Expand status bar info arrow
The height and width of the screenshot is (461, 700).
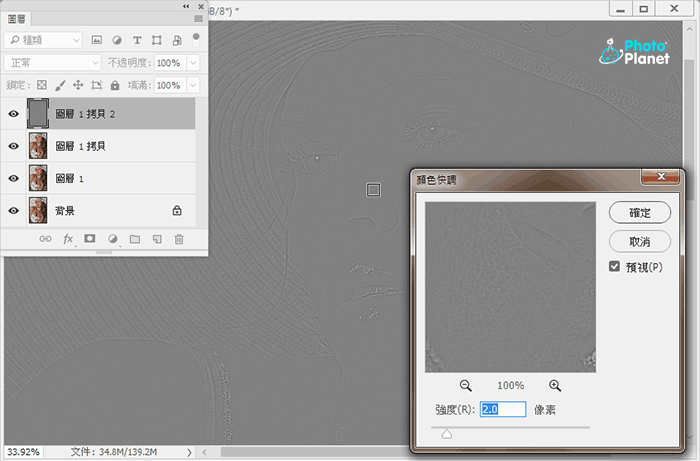(x=189, y=452)
